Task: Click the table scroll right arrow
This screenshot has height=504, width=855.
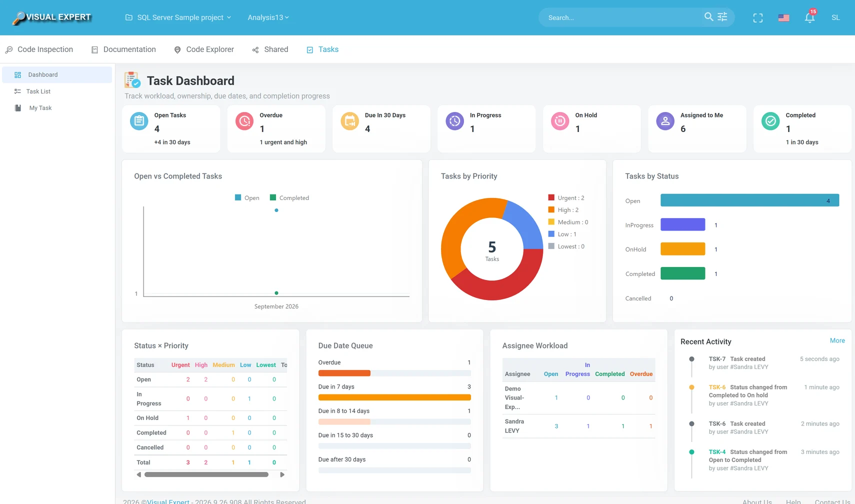Action: pyautogui.click(x=282, y=474)
